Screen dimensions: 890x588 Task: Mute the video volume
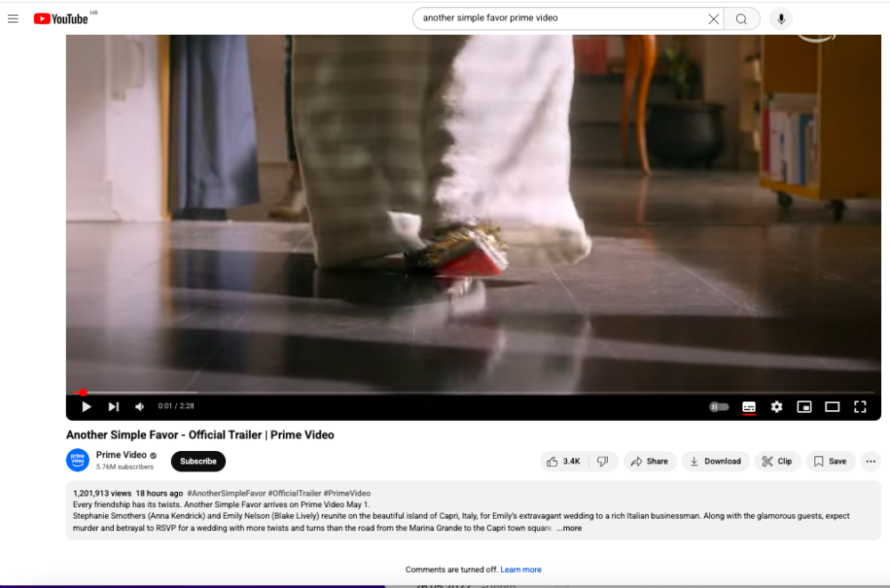pyautogui.click(x=140, y=407)
